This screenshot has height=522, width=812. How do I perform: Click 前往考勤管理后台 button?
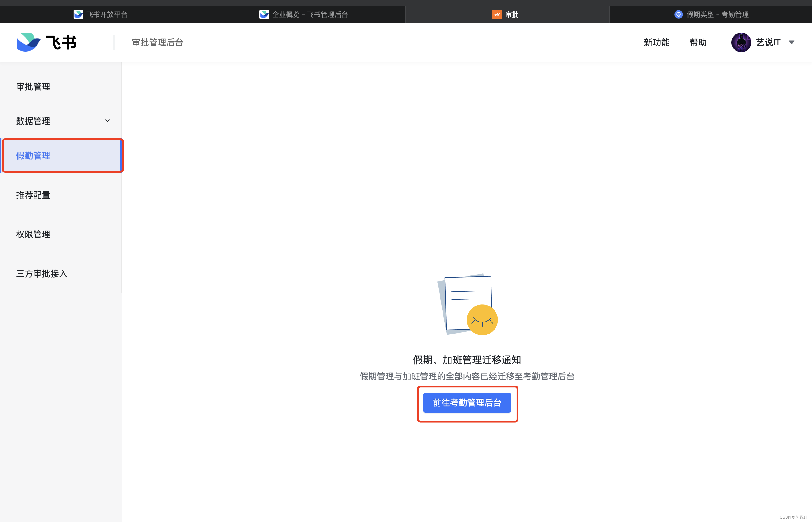(x=467, y=403)
